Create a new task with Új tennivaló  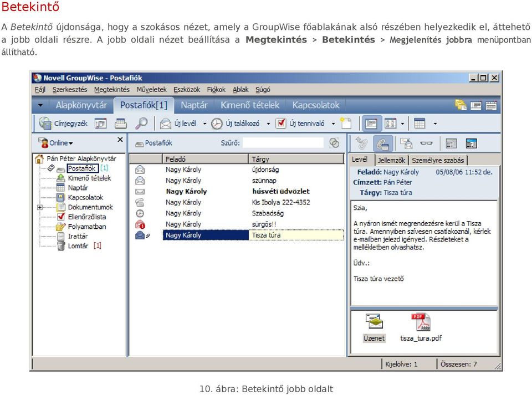tap(300, 124)
